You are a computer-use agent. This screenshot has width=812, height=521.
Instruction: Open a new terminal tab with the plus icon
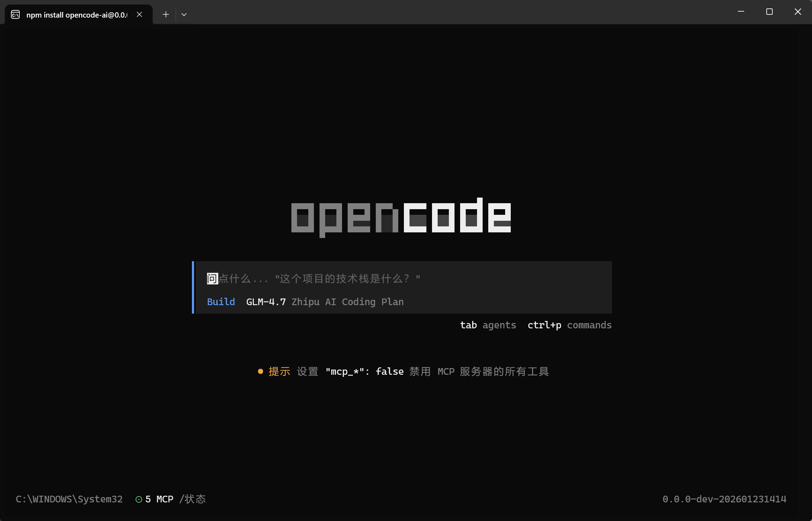pyautogui.click(x=166, y=14)
